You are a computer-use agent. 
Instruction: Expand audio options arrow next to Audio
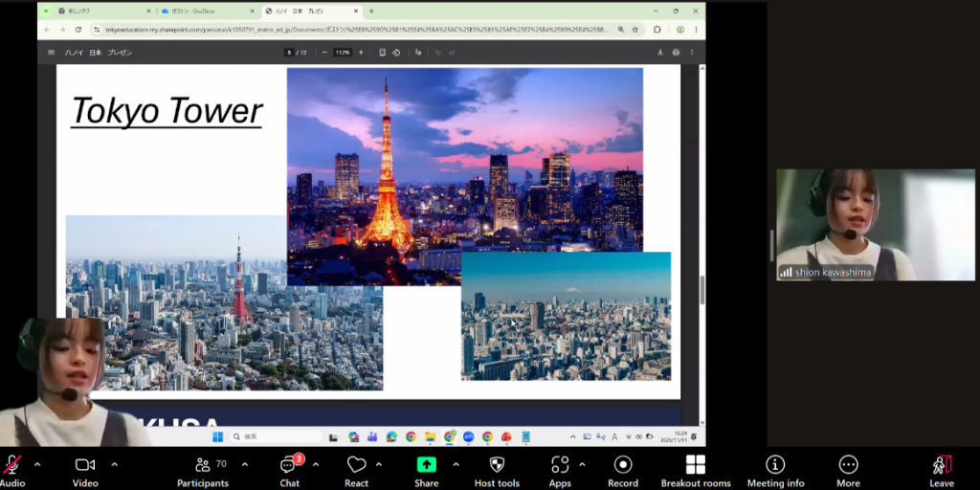pyautogui.click(x=37, y=464)
